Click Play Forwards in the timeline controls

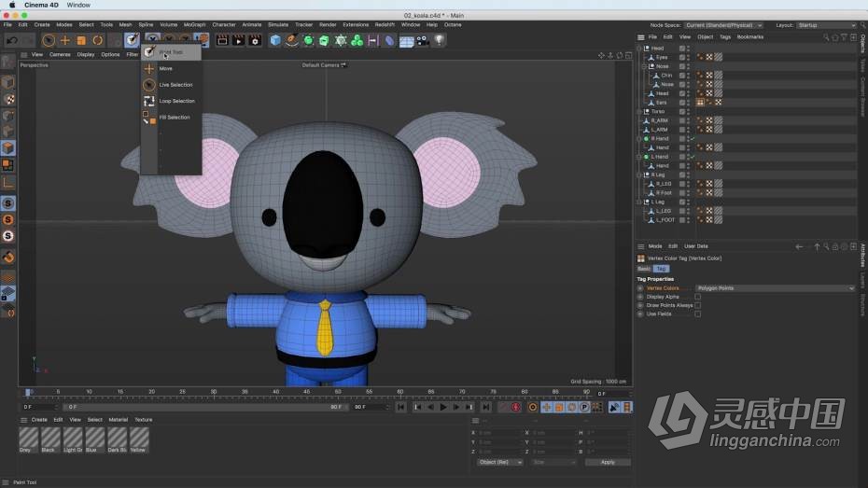tap(442, 407)
